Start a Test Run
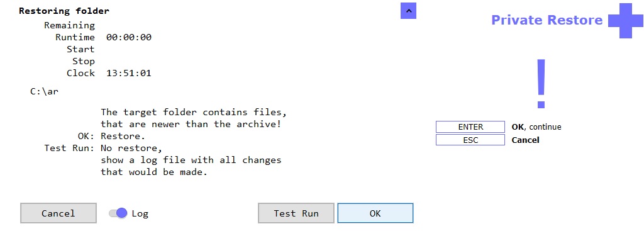 (x=296, y=213)
